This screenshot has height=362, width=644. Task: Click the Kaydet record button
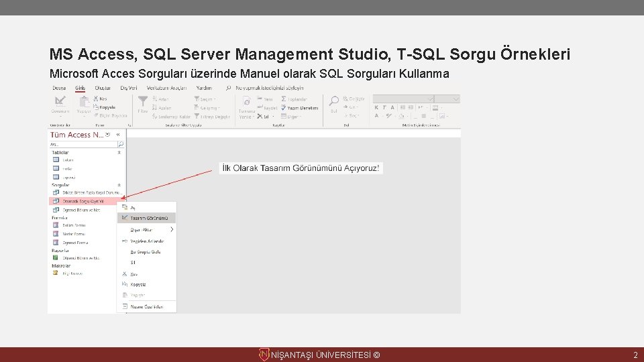click(x=267, y=107)
